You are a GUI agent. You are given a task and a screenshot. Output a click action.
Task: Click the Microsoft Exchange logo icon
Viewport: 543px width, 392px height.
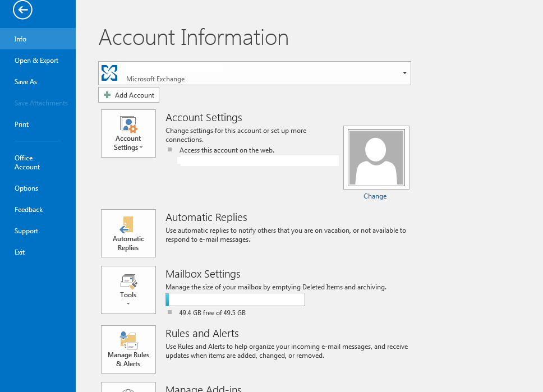109,73
